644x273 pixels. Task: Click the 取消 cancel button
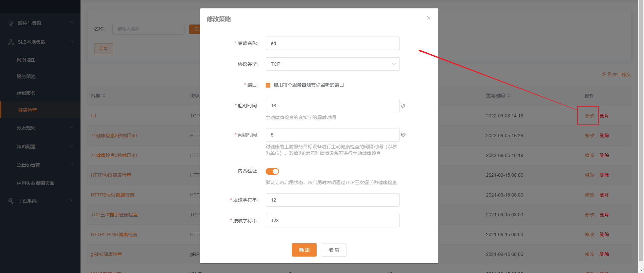[334, 250]
